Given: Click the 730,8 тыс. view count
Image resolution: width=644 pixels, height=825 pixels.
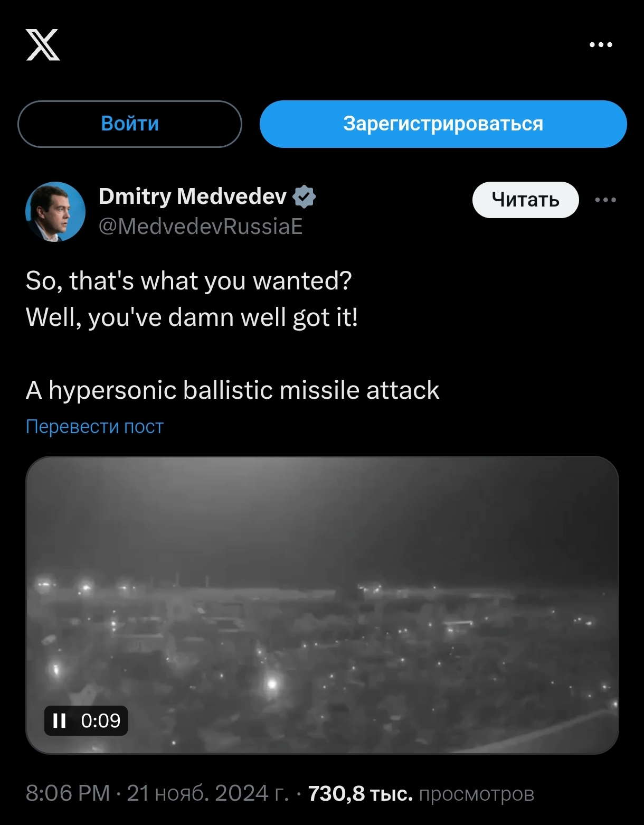Looking at the screenshot, I should click(360, 793).
